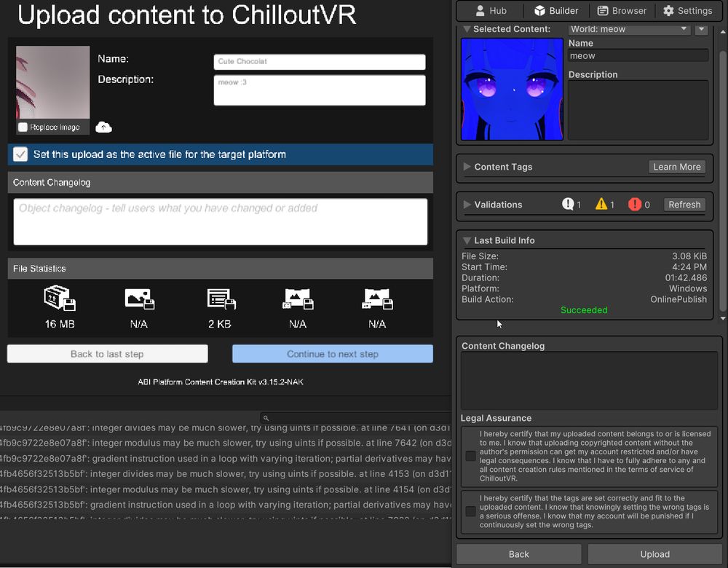The image size is (728, 568).
Task: Click the File Statistics header
Action: pos(220,269)
